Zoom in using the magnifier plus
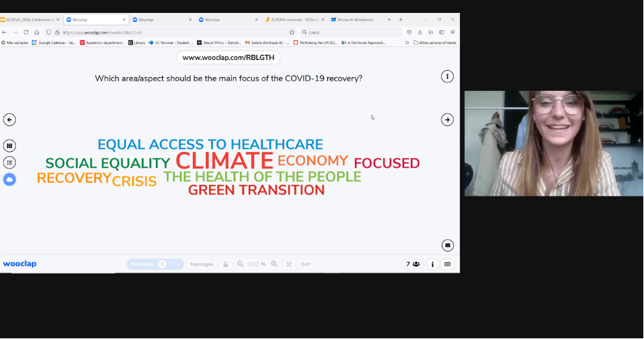This screenshot has height=339, width=644. coord(274,264)
